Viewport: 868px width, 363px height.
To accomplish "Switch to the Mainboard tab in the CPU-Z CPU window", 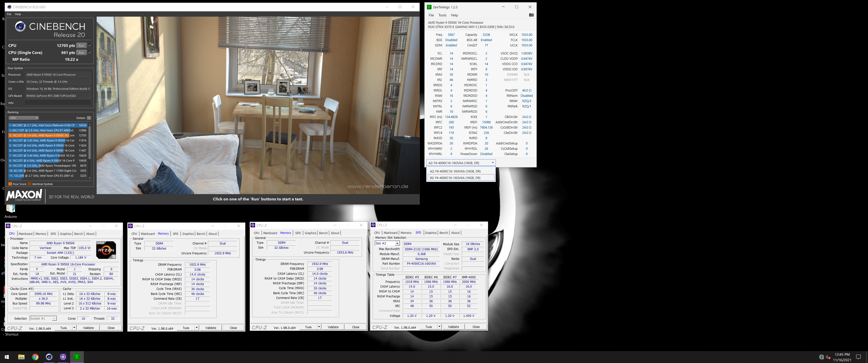I will [25, 234].
